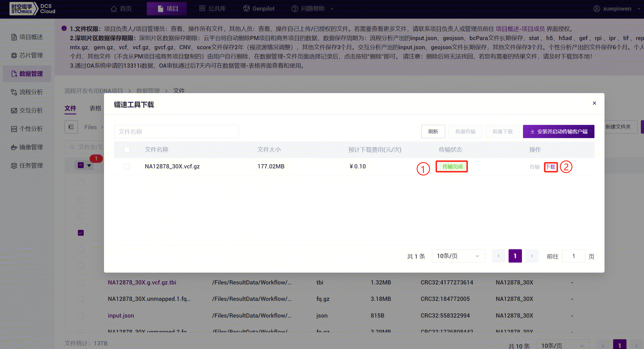This screenshot has width=644, height=349.
Task: Click the next page arrow in dialog
Action: (x=532, y=256)
